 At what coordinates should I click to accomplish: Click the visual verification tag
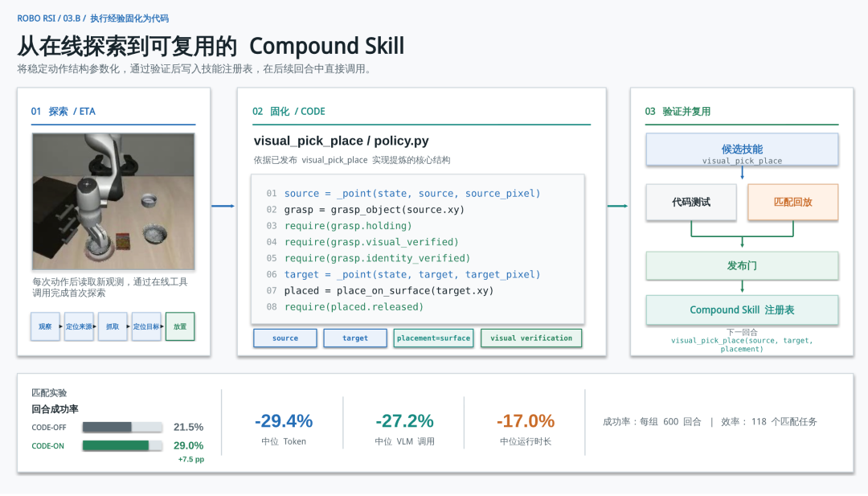(531, 338)
